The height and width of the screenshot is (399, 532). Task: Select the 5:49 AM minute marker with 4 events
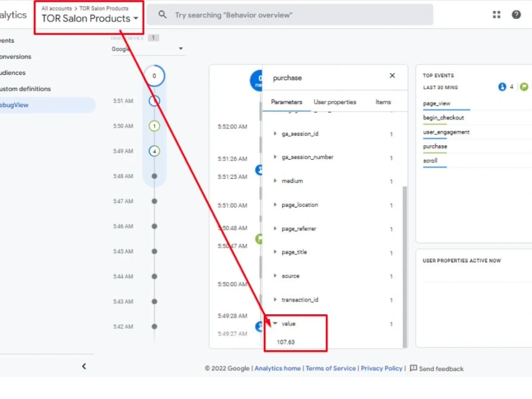point(154,151)
